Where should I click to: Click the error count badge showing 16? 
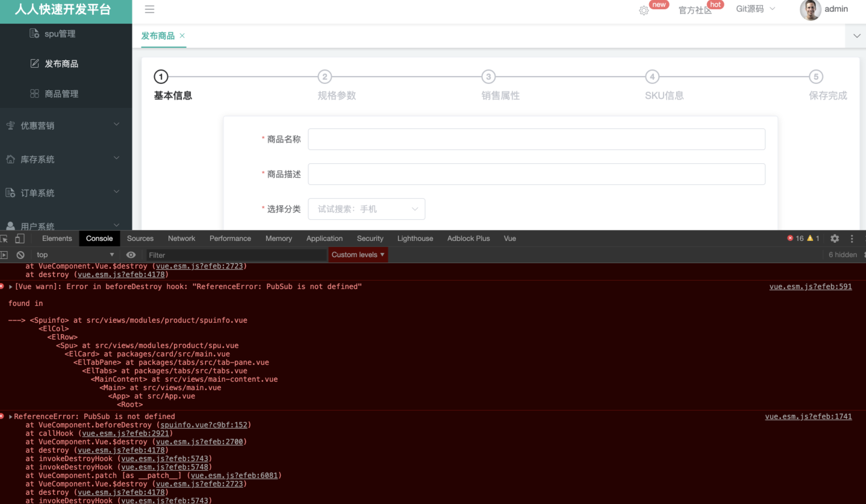[795, 238]
